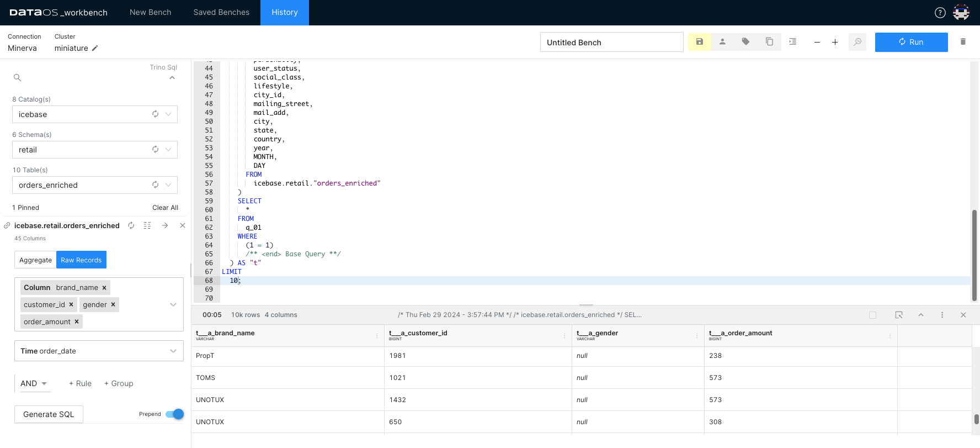Screen dimensions: 980x448
Task: Click the search magnifier in the sidebar
Action: pos(18,78)
